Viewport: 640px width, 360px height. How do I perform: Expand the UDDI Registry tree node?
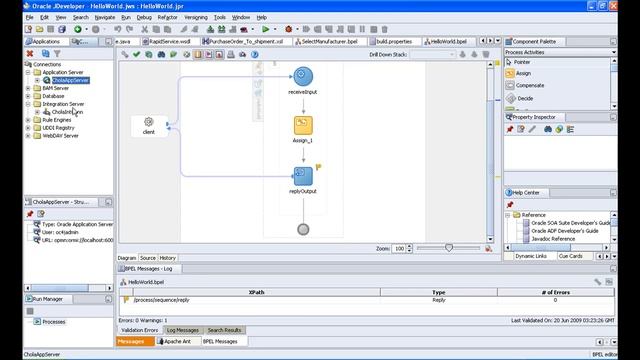pos(28,128)
